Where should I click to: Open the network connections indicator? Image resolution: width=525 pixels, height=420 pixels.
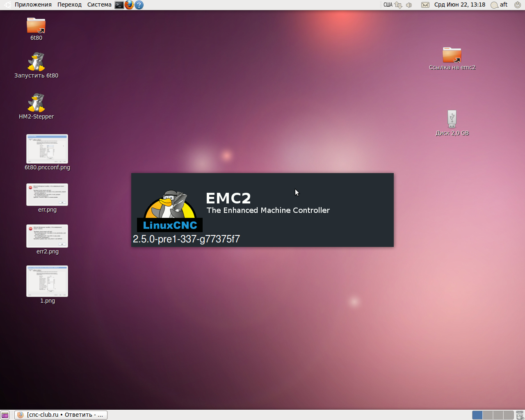pyautogui.click(x=398, y=5)
